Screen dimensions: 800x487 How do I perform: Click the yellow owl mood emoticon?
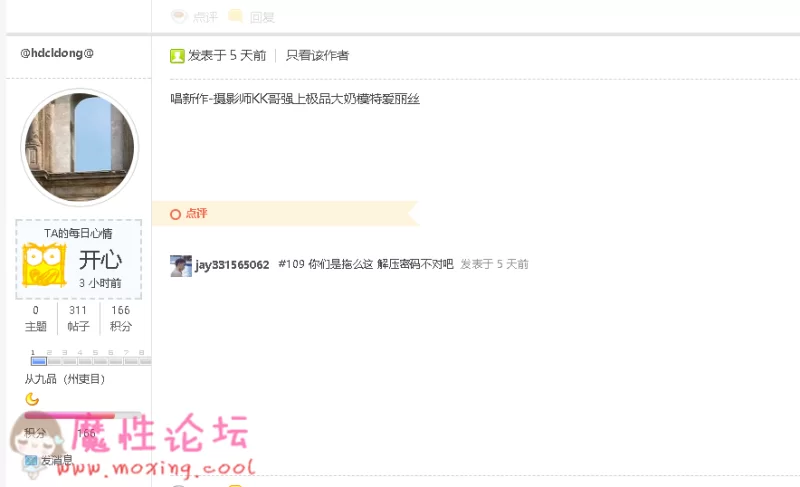click(44, 265)
